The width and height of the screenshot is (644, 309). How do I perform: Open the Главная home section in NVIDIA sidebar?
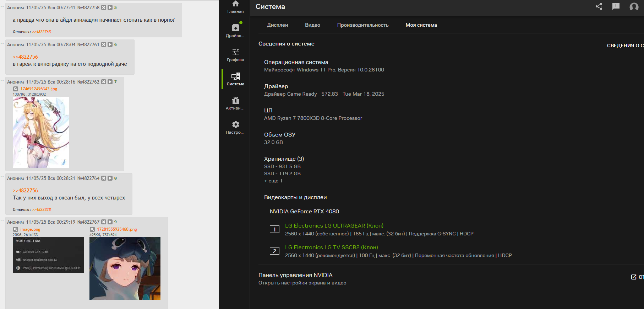(235, 7)
